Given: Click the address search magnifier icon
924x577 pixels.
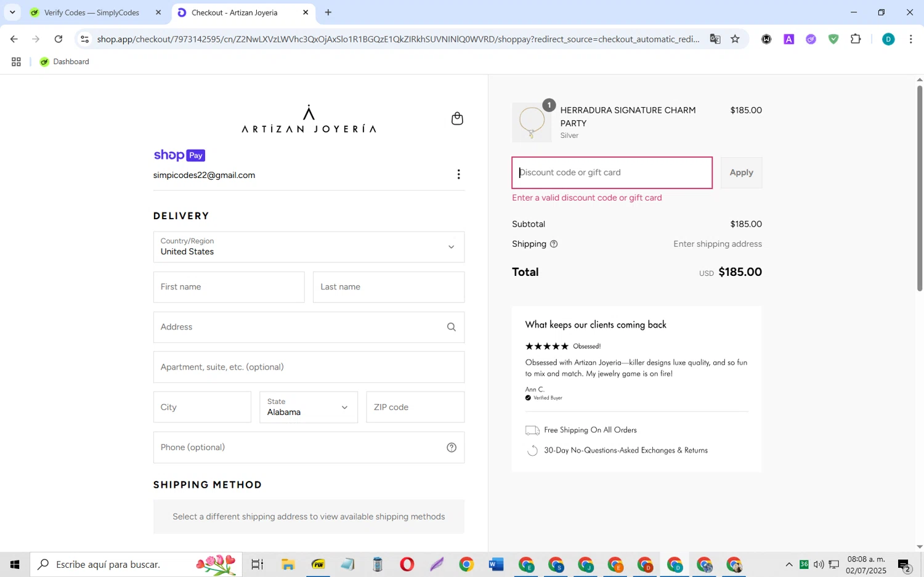Looking at the screenshot, I should (x=452, y=328).
